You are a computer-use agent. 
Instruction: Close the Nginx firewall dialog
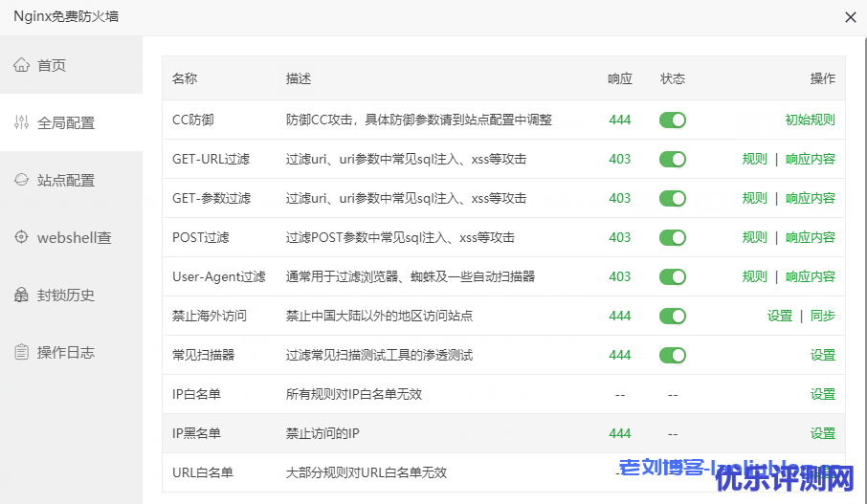850,16
